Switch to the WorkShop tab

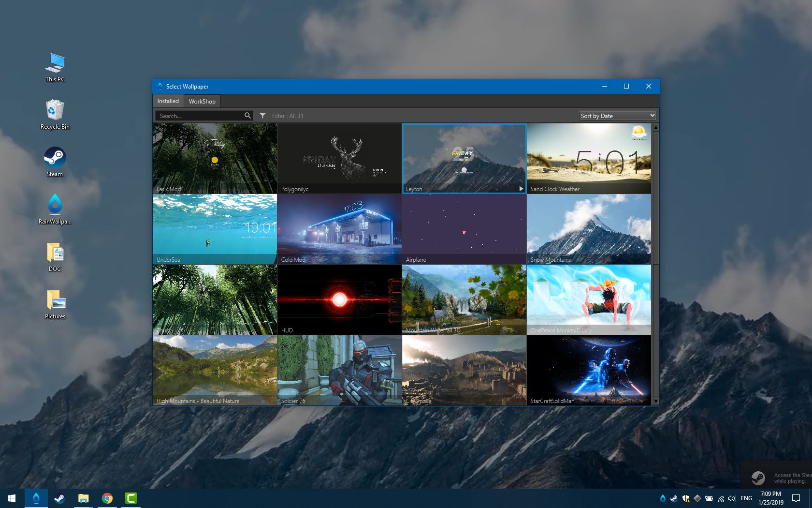click(x=202, y=101)
